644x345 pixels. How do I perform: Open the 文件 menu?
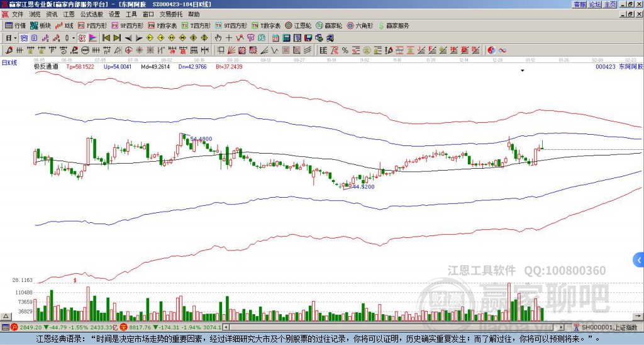(x=18, y=14)
